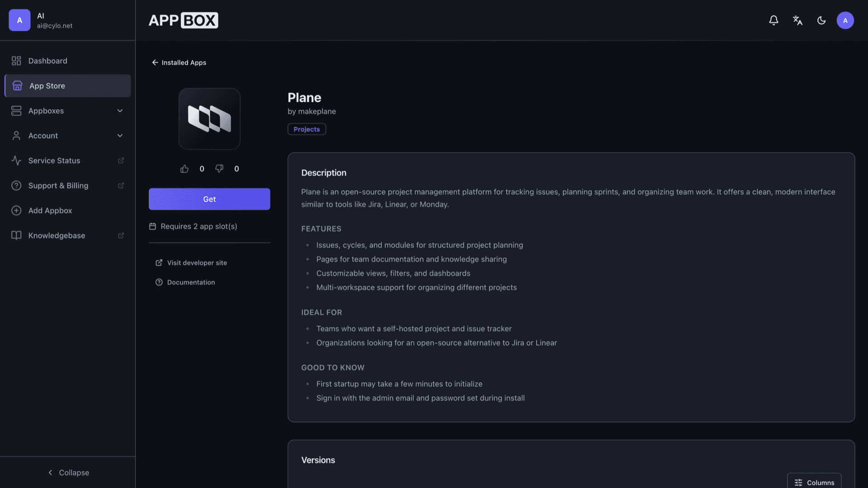The height and width of the screenshot is (488, 868).
Task: Click Knowledgebase external link icon
Action: [x=121, y=235]
